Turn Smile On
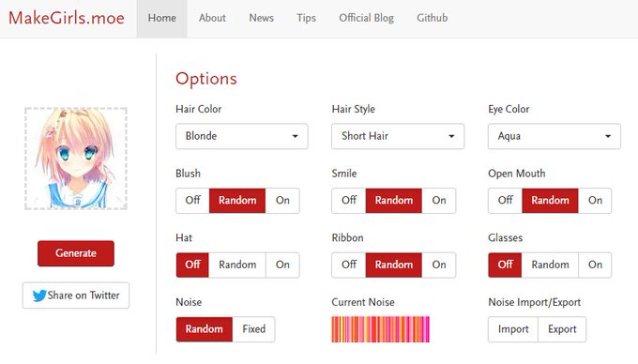The width and height of the screenshot is (638, 364). [439, 201]
